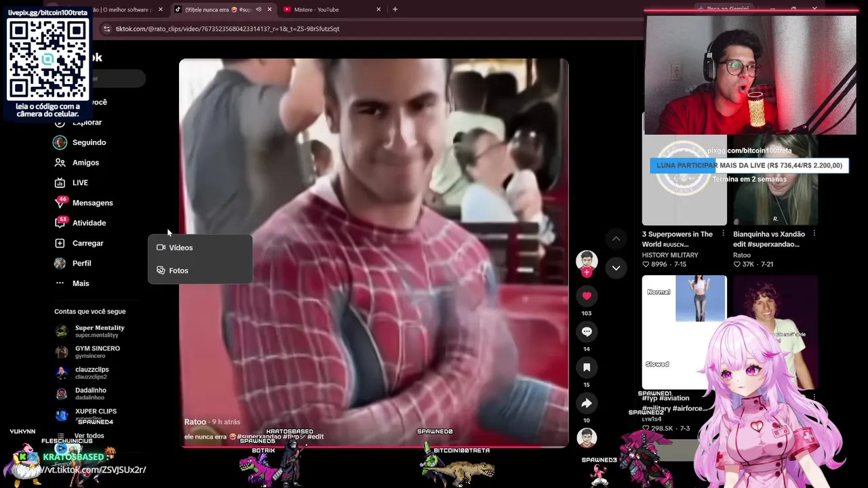The image size is (868, 488).
Task: Open a new browser tab
Action: coord(395,9)
